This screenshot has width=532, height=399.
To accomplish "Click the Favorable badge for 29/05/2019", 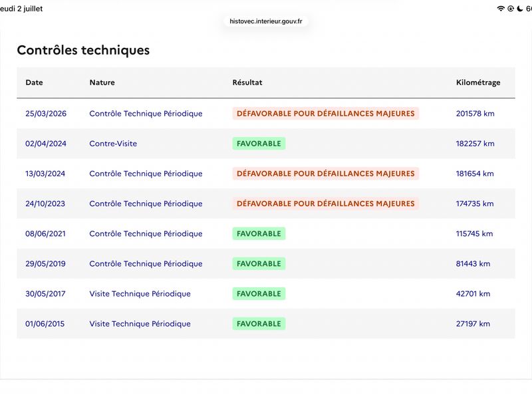I will click(259, 263).
